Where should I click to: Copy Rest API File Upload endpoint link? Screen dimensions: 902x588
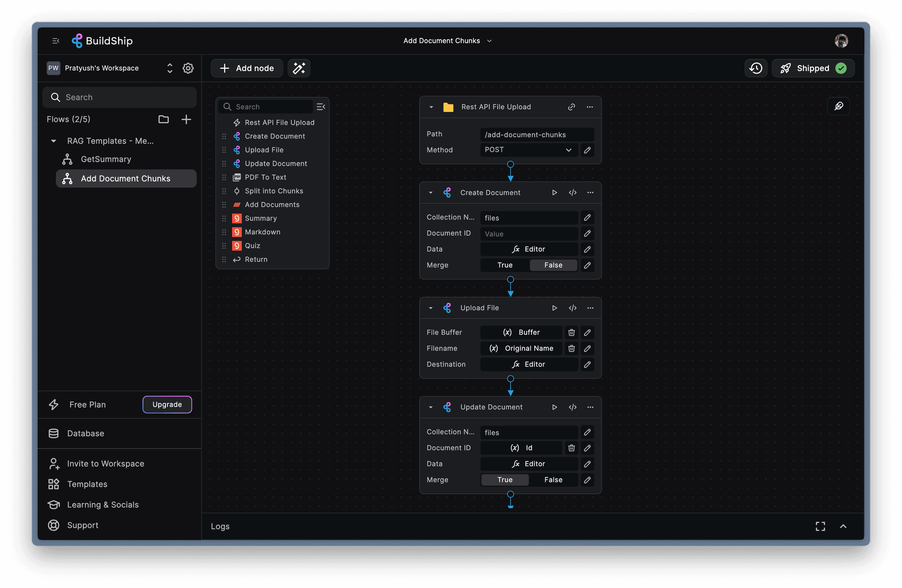coord(571,107)
